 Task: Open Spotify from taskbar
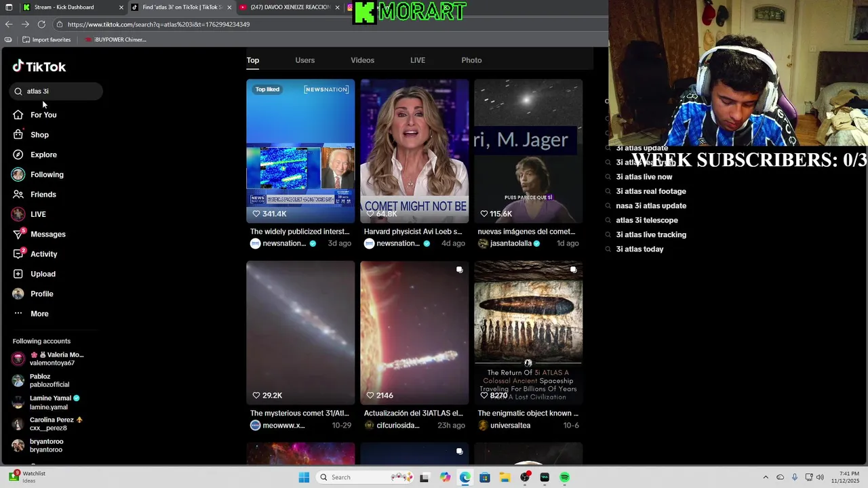coord(564,477)
